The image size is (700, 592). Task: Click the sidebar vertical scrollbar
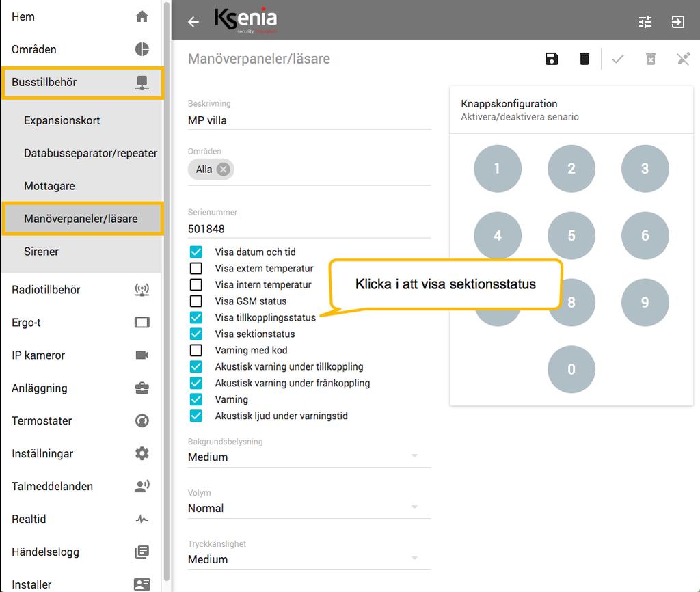(167, 291)
